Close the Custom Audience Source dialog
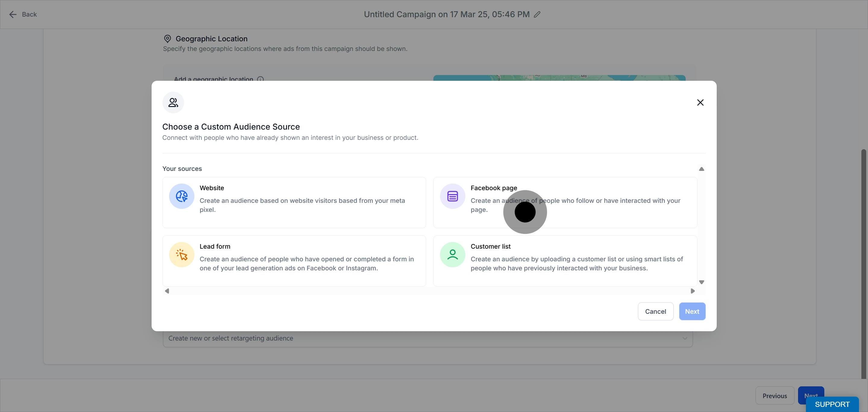This screenshot has width=868, height=412. coord(700,102)
